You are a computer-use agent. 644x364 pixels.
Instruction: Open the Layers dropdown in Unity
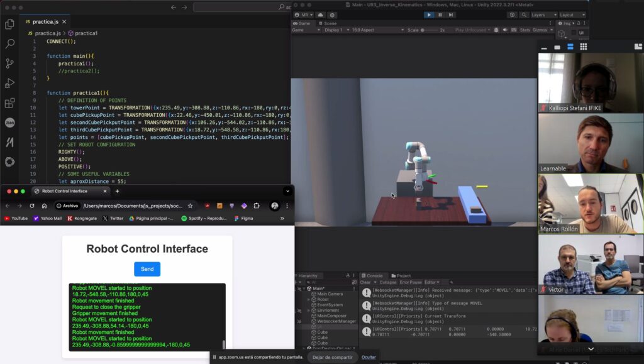pos(541,14)
